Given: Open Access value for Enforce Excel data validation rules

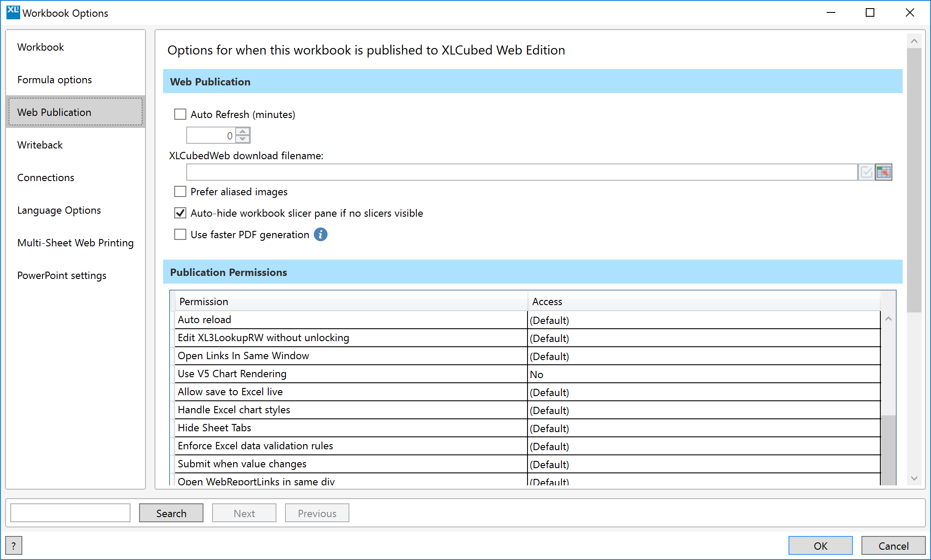Looking at the screenshot, I should click(704, 446).
